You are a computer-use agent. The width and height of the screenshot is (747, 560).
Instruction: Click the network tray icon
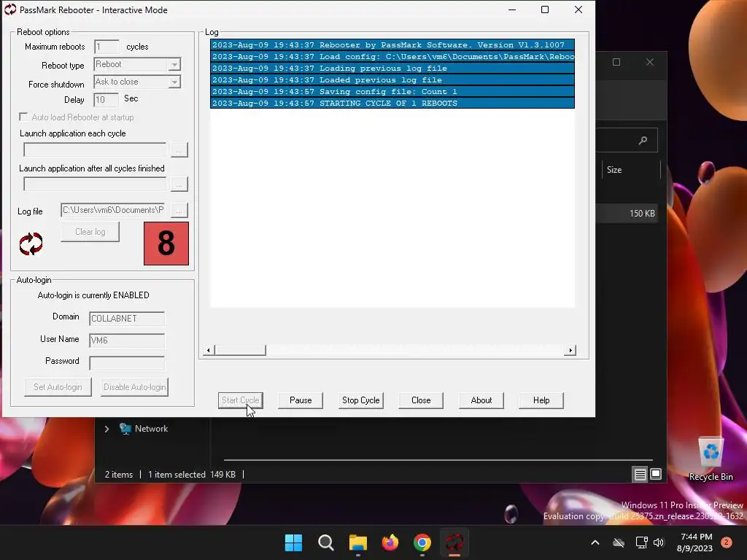coord(641,542)
